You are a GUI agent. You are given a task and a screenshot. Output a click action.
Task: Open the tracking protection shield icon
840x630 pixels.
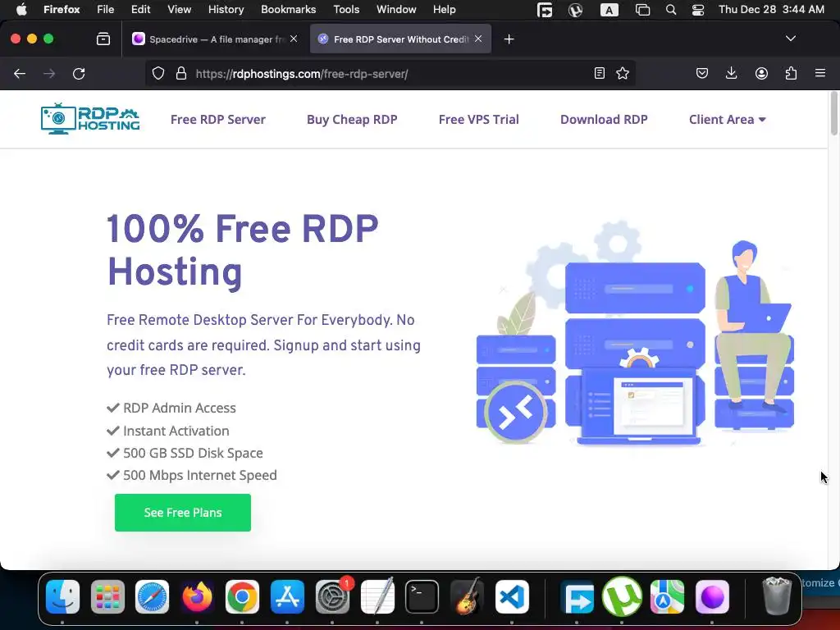(158, 73)
